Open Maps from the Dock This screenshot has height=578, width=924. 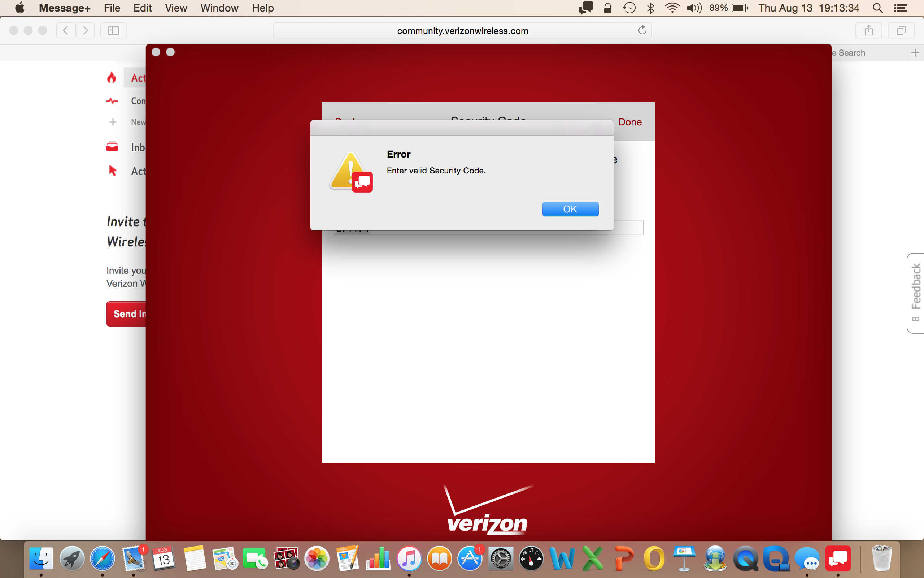pos(225,558)
